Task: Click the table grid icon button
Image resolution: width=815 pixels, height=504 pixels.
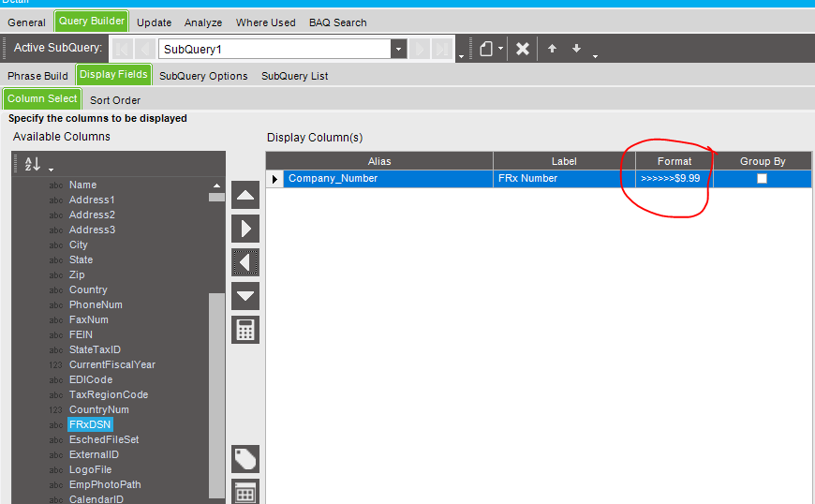Action: coord(245,492)
